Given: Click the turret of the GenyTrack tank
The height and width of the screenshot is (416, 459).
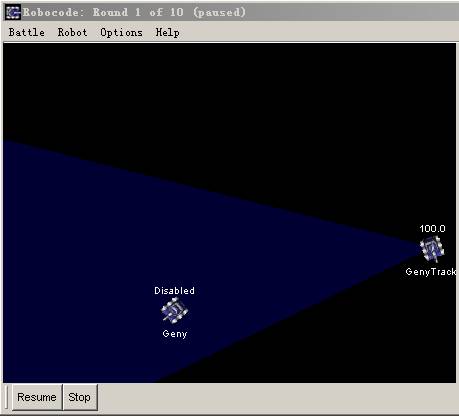Looking at the screenshot, I should (432, 250).
